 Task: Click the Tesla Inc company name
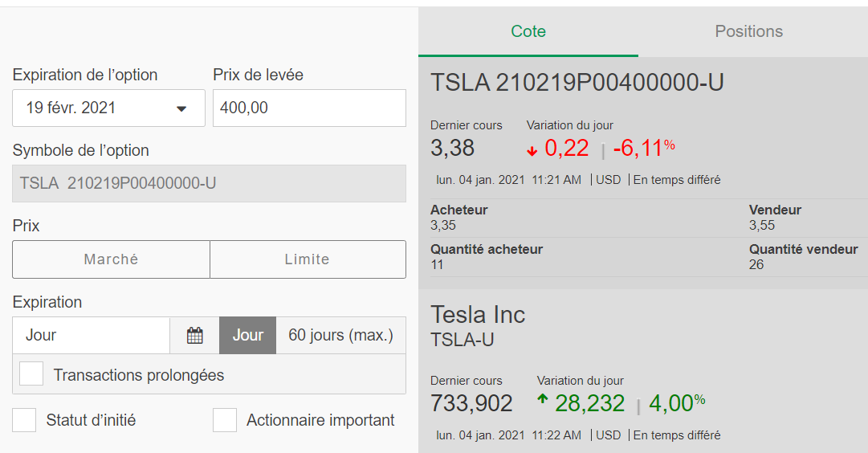[478, 315]
